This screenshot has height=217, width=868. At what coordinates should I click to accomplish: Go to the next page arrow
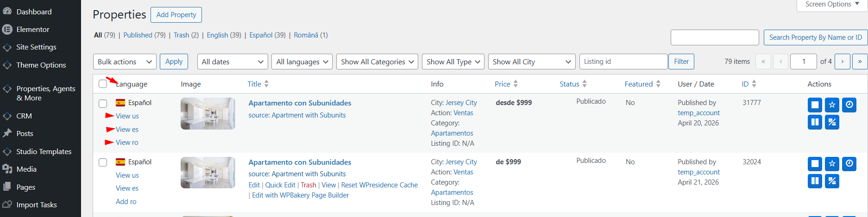(842, 62)
